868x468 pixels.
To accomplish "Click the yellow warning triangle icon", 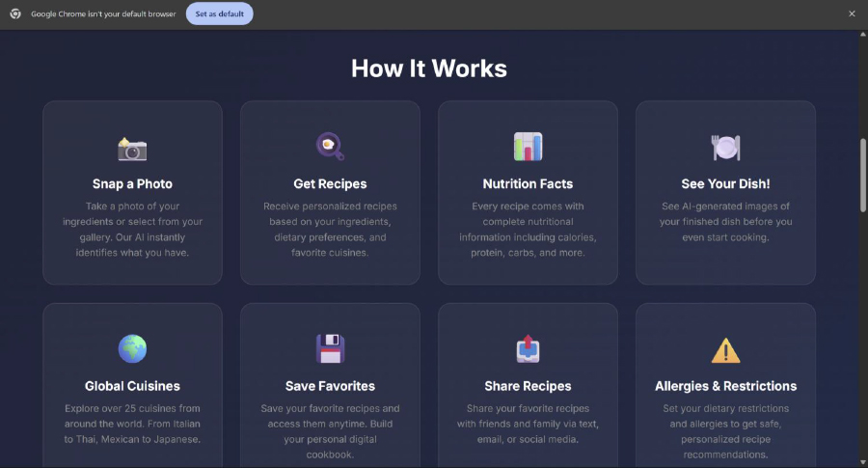I will [725, 349].
